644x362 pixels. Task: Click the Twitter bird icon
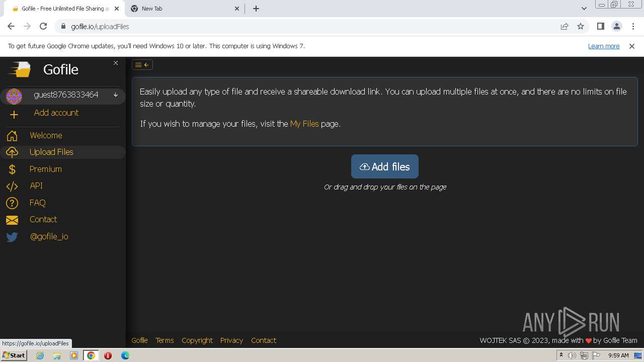click(12, 237)
